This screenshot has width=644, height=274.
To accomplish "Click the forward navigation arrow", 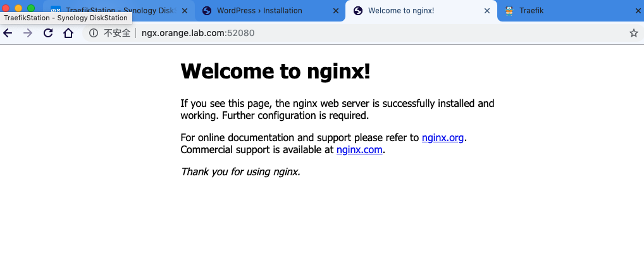I will pyautogui.click(x=27, y=34).
